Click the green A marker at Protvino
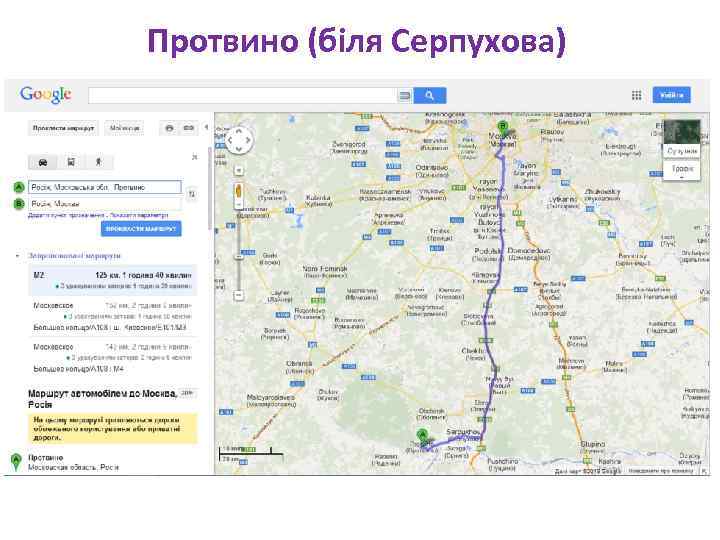Image resolution: width=720 pixels, height=540 pixels. [422, 437]
